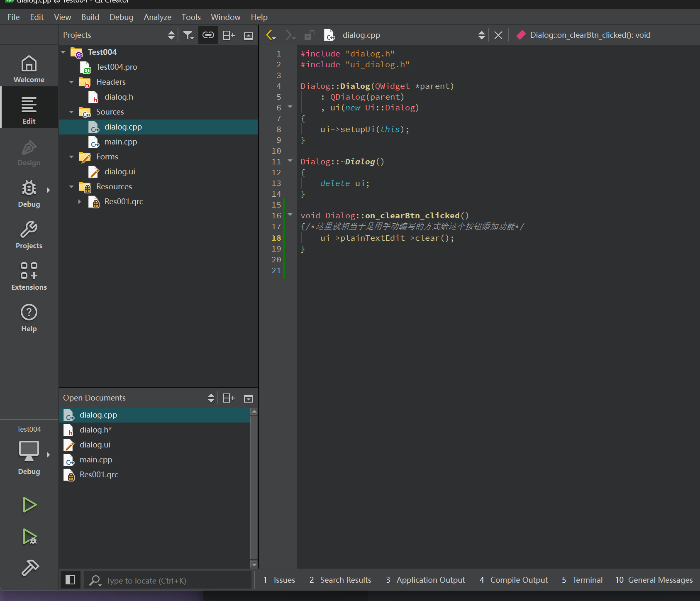Toggle the file read-only lock icon
Screen dimensions: 700x601
(309, 35)
